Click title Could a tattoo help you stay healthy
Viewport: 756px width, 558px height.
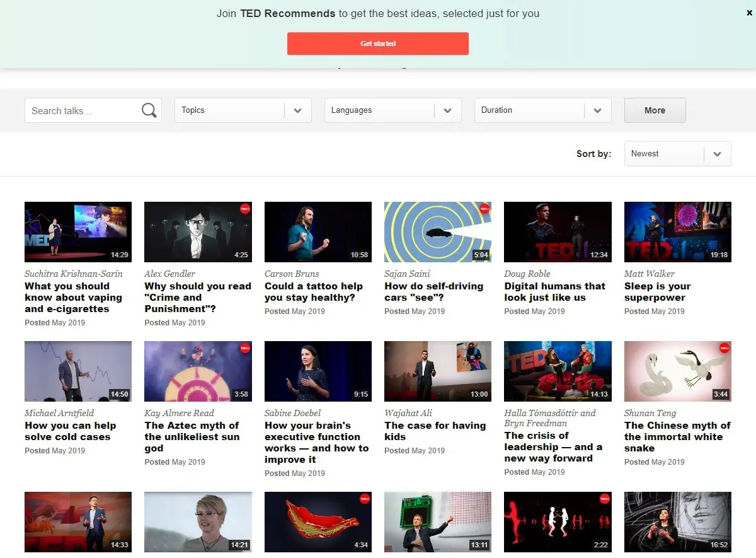[314, 292]
